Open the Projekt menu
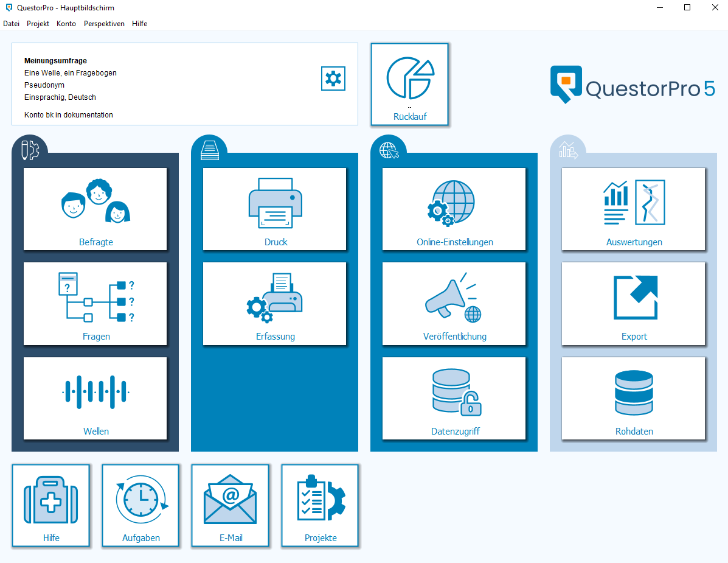Viewport: 728px width, 563px height. 38,24
